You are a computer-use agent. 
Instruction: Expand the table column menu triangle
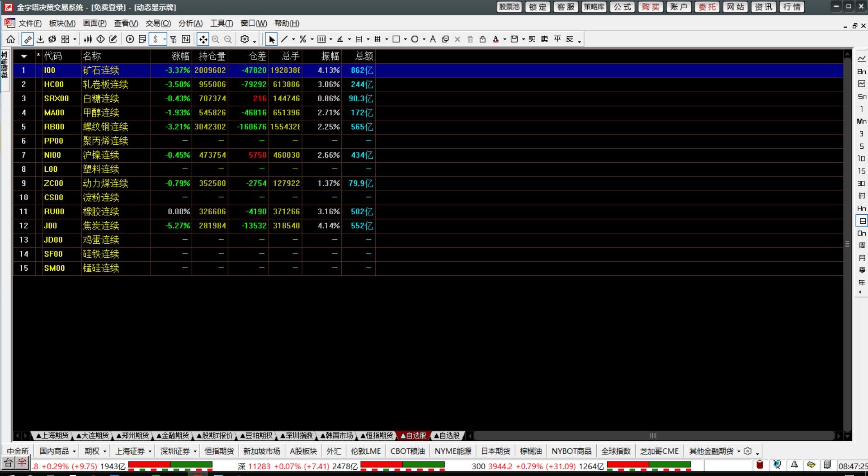pos(24,57)
